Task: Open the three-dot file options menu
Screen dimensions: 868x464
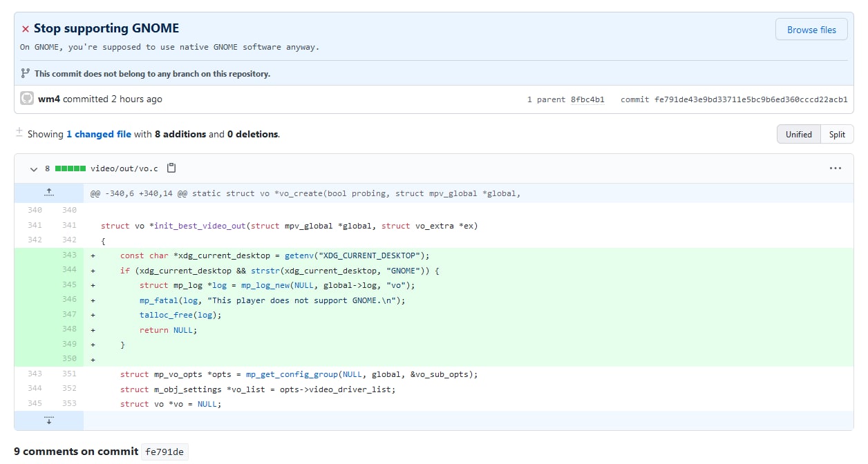Action: pos(836,168)
